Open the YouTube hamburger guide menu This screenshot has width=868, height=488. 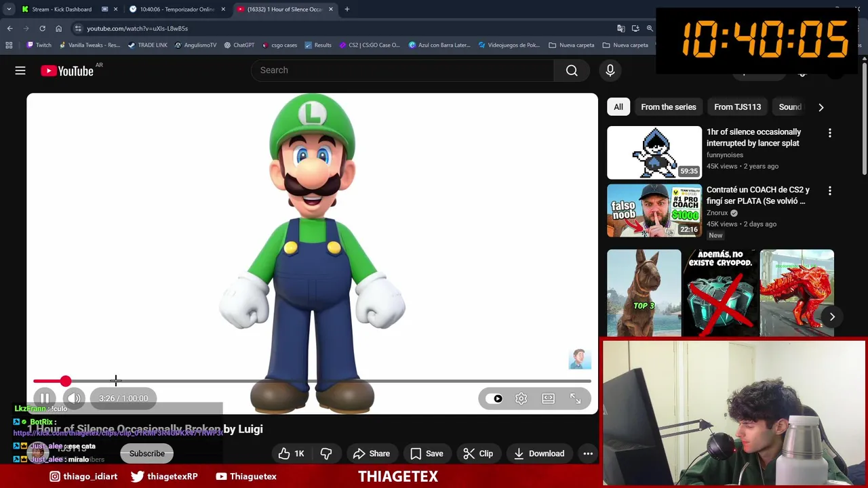20,70
